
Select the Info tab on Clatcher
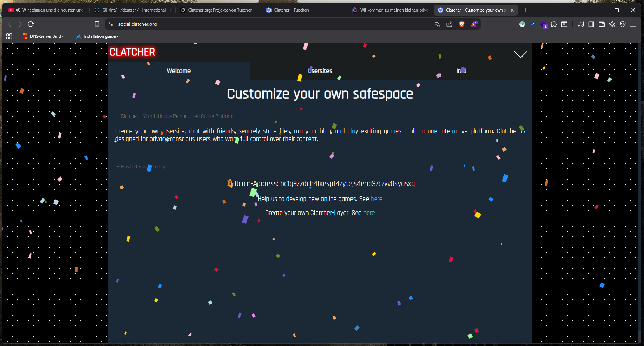[x=461, y=71]
